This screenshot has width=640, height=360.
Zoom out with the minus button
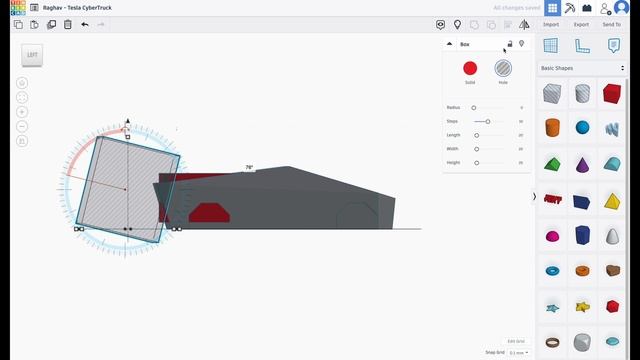(x=22, y=127)
